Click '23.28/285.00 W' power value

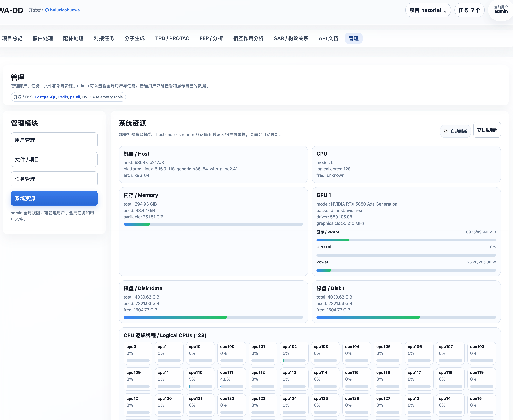click(x=481, y=262)
